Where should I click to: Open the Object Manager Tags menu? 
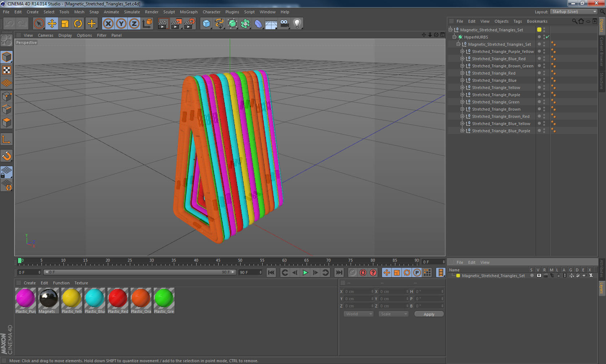[x=518, y=21]
